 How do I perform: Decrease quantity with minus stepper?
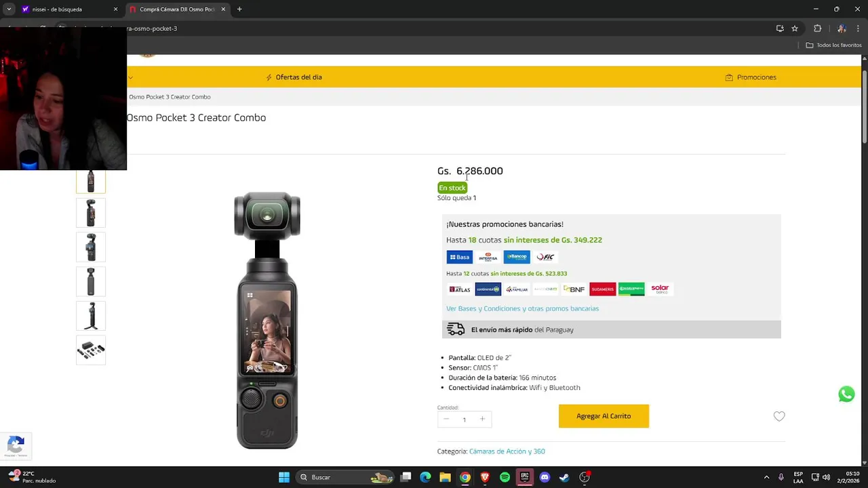(x=446, y=419)
